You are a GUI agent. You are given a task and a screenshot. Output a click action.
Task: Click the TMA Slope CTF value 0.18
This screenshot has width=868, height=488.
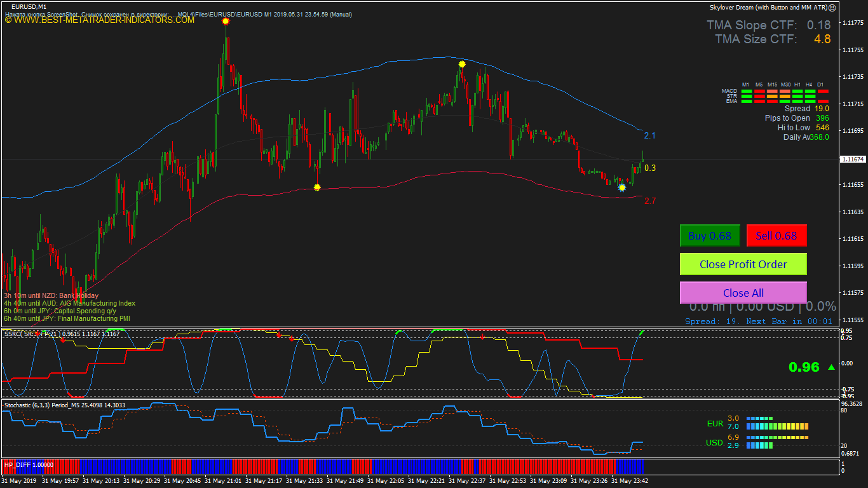coord(819,25)
